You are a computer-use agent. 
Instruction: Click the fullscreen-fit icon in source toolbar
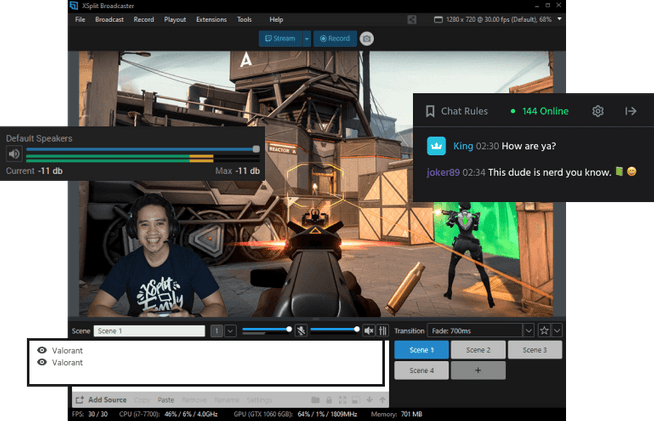tap(342, 400)
